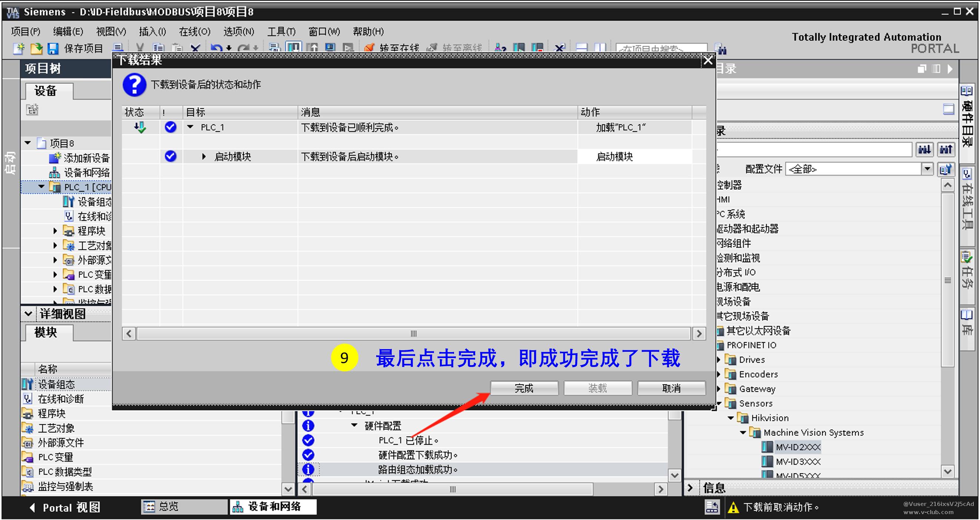Open 选项(N) menu
The height and width of the screenshot is (520, 980).
click(239, 31)
